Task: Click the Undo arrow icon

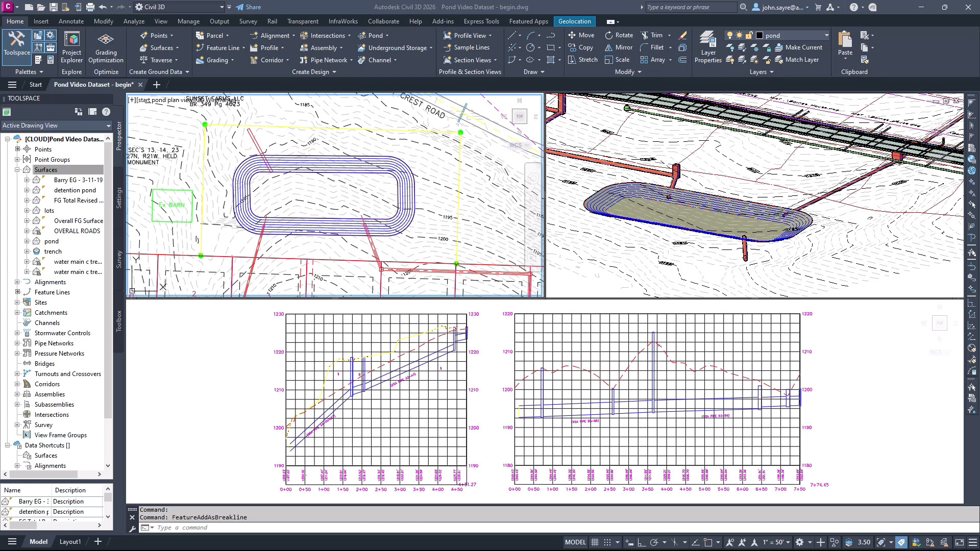Action: click(x=103, y=7)
